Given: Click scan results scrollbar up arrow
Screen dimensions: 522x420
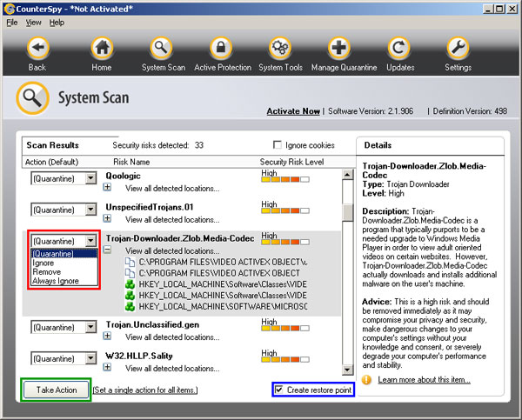Looking at the screenshot, I should [347, 175].
